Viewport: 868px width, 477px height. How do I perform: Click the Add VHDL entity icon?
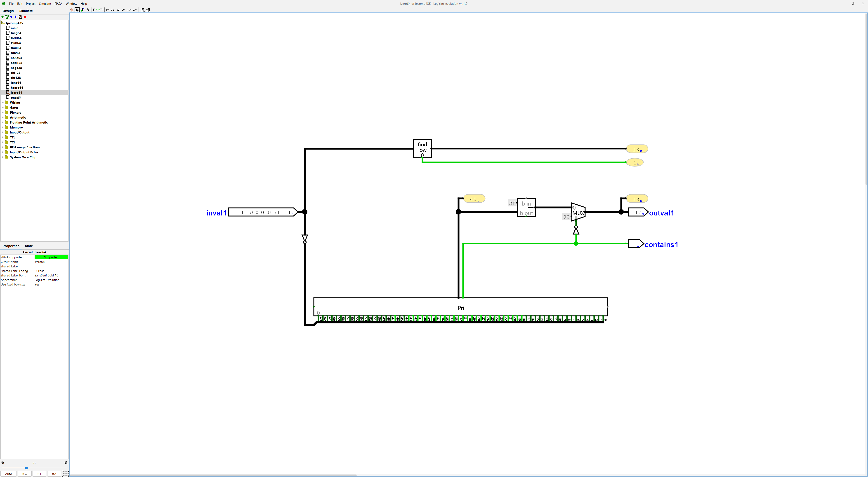(7, 17)
